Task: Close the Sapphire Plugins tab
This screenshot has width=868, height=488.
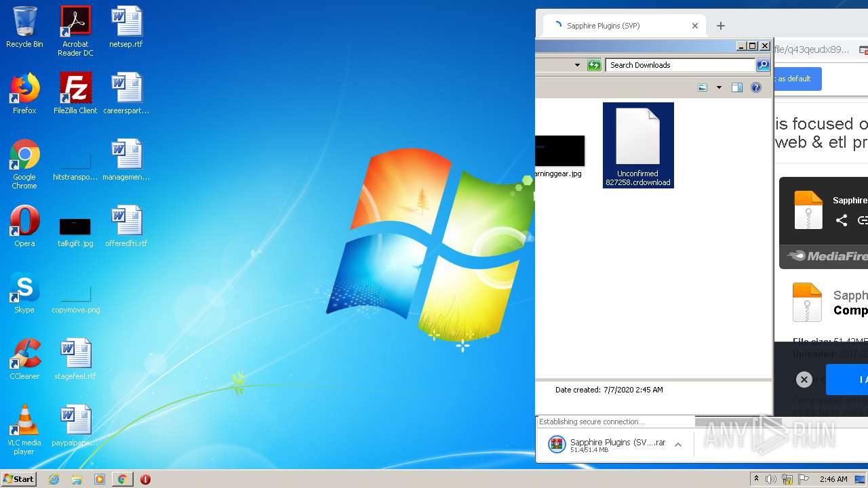Action: click(695, 26)
